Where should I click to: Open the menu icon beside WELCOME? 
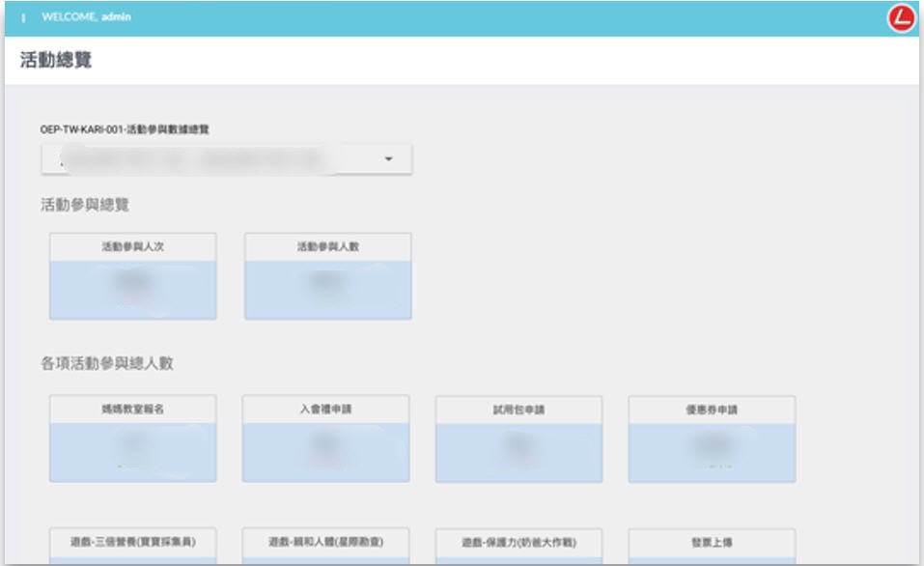click(x=22, y=19)
